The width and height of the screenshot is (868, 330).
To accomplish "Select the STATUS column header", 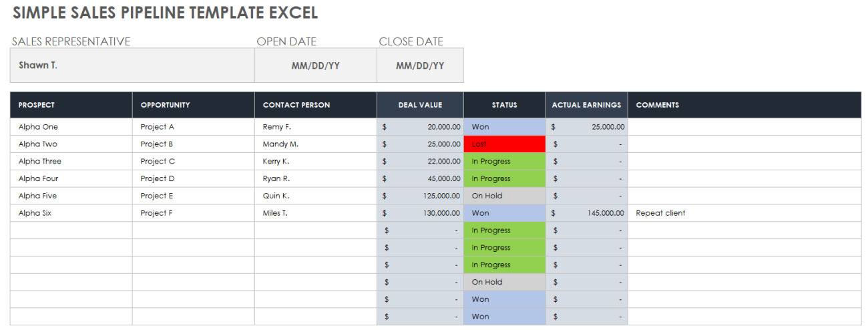I will [x=504, y=105].
